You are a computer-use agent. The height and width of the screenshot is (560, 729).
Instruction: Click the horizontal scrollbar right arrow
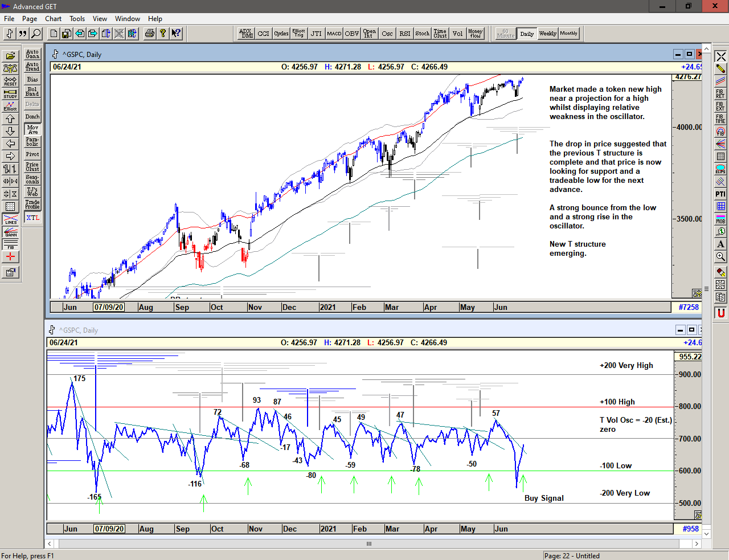[x=696, y=543]
